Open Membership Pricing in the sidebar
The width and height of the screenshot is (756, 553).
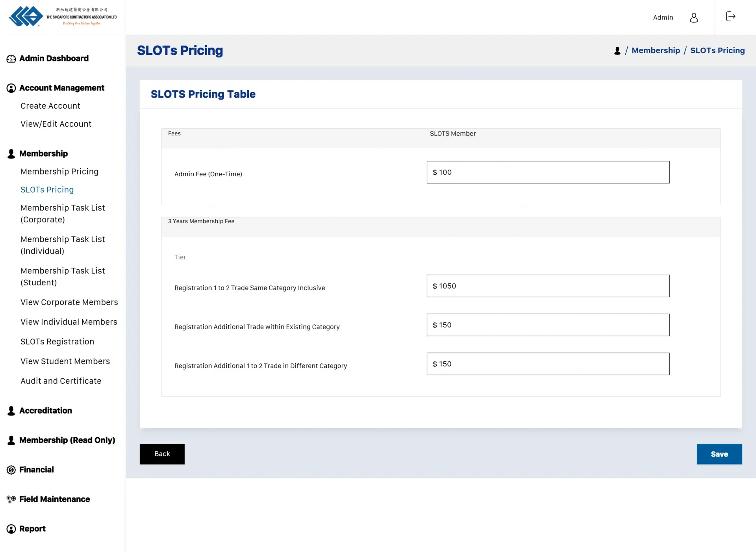[59, 172]
